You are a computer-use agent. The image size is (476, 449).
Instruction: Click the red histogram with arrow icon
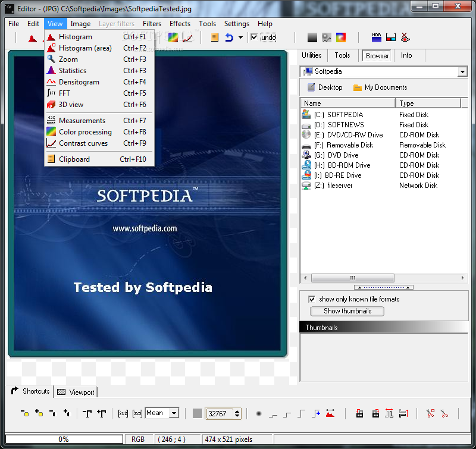click(x=330, y=413)
